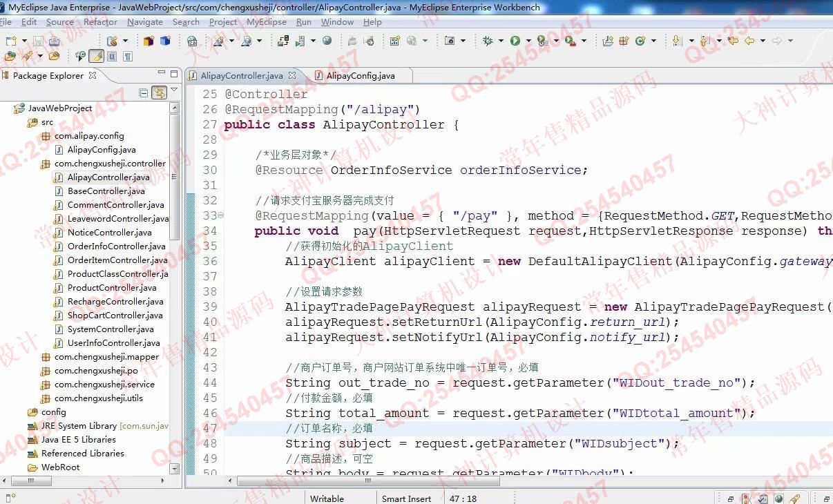The height and width of the screenshot is (504, 833).
Task: Click the Search flashlight toolbar icon
Action: [28, 56]
